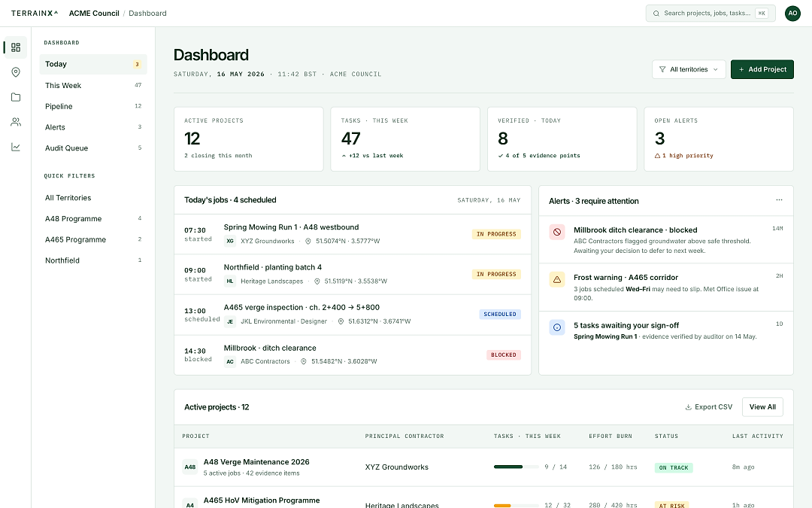This screenshot has width=812, height=508.
Task: Click the A48 project badge in the table
Action: tap(190, 467)
